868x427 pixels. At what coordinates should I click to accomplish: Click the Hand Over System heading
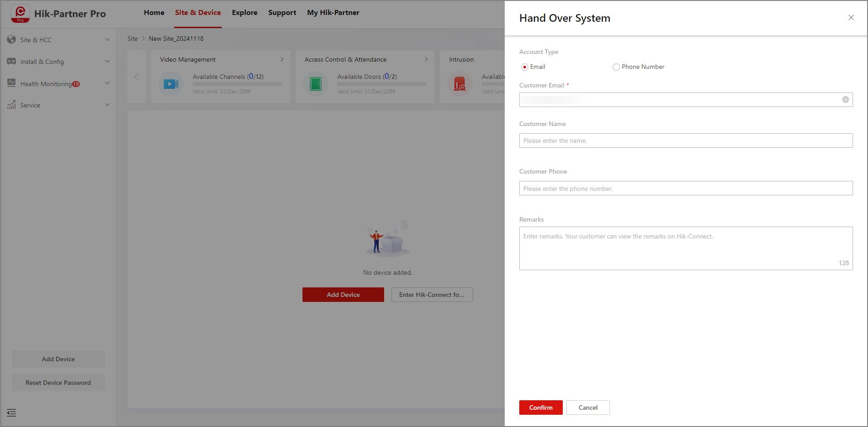pyautogui.click(x=565, y=18)
